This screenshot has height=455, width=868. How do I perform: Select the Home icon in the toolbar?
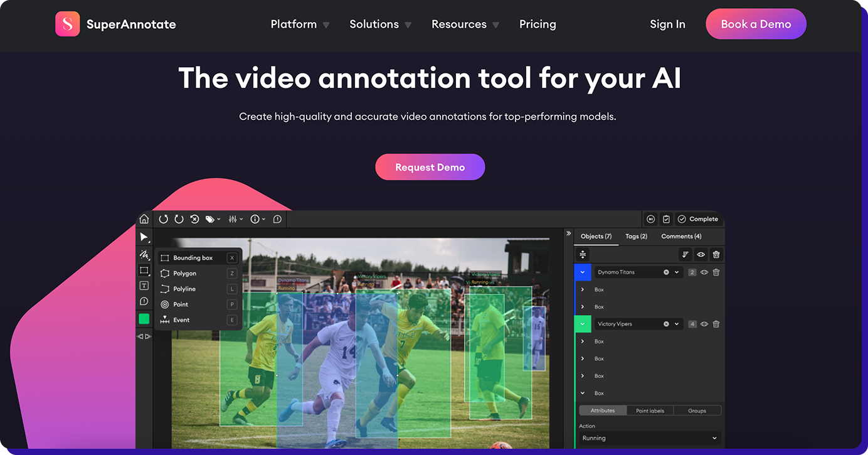click(144, 220)
